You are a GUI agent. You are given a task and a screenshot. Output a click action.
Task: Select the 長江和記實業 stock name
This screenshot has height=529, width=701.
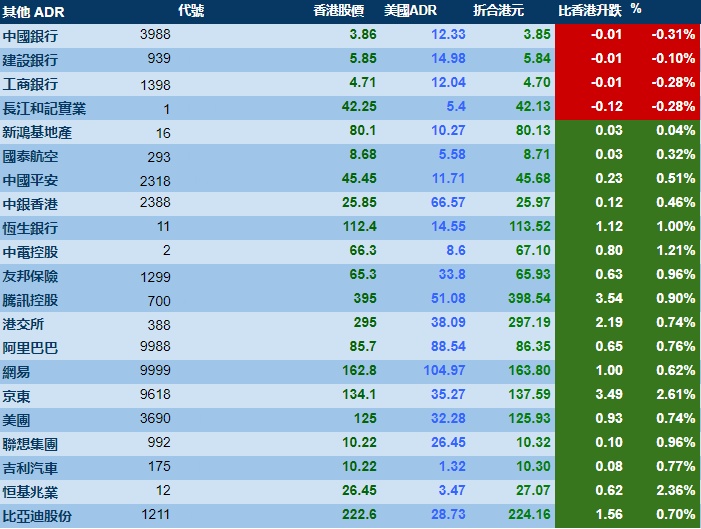44,108
